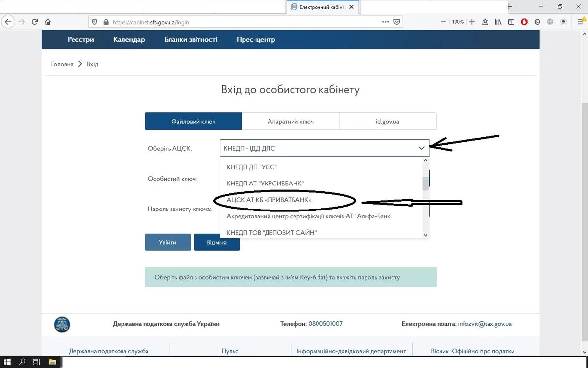
Task: Open Державна податкова служба footer link
Action: coord(109,351)
